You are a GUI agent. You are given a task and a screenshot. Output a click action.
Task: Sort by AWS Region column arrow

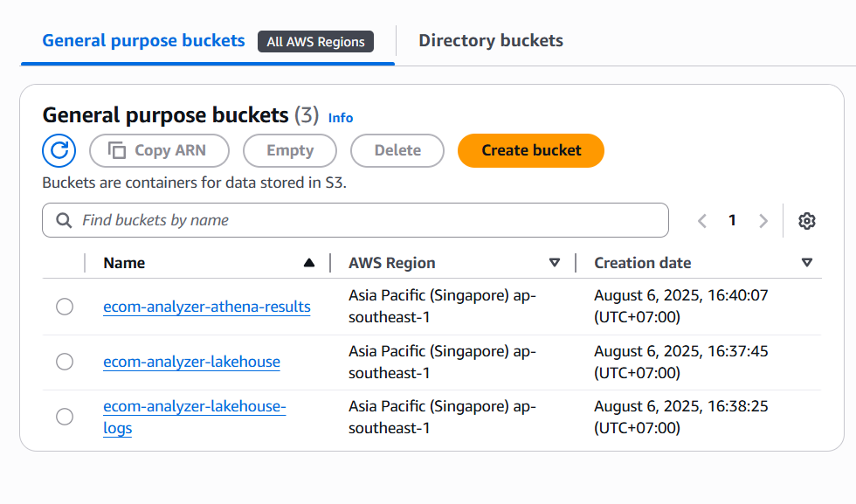(x=554, y=263)
